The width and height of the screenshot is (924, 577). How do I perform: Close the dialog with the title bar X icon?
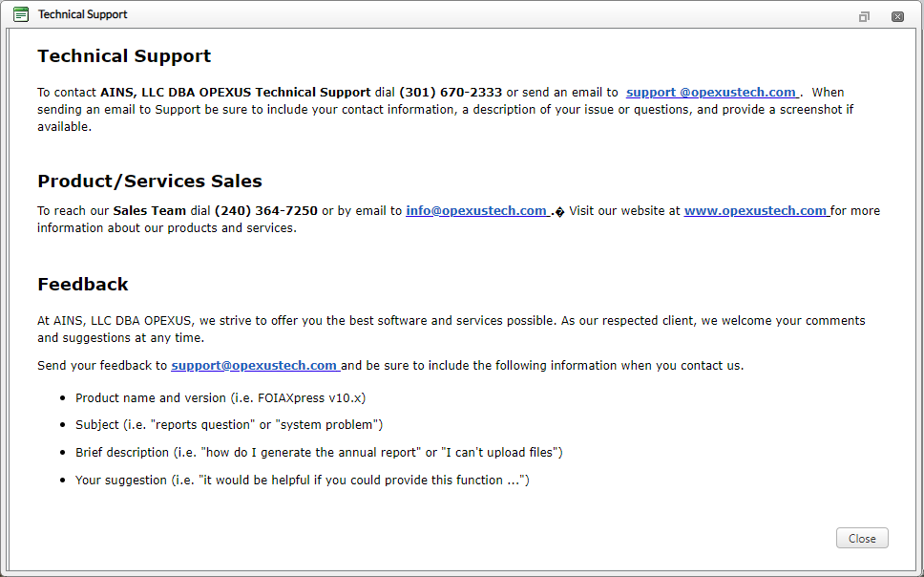(x=897, y=16)
